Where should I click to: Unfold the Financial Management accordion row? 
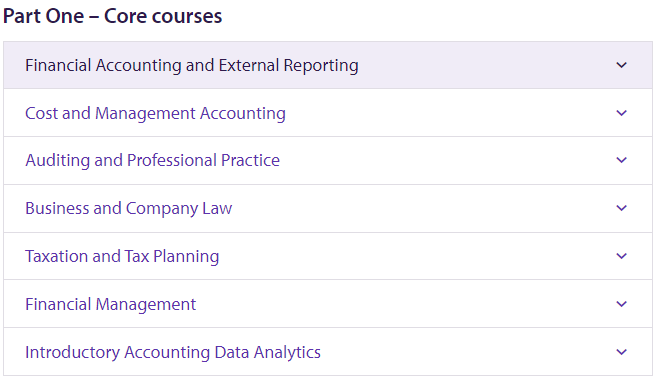(x=328, y=304)
